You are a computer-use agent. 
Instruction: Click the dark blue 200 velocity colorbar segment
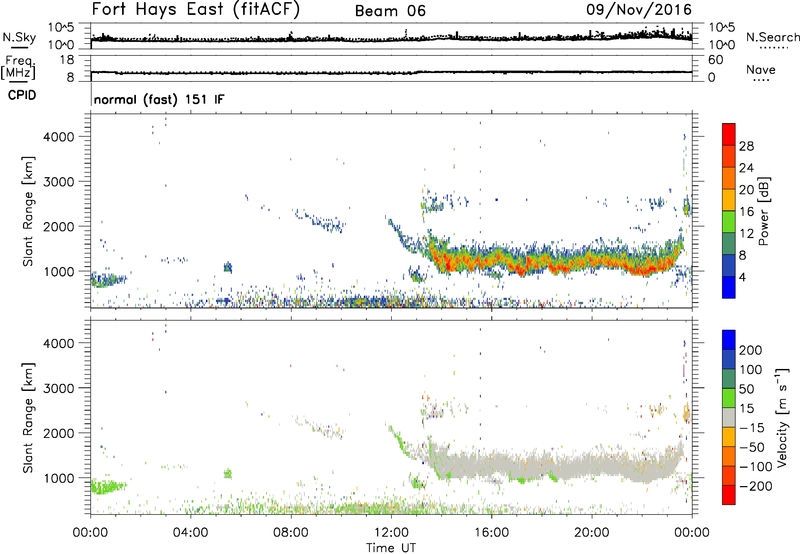point(729,340)
